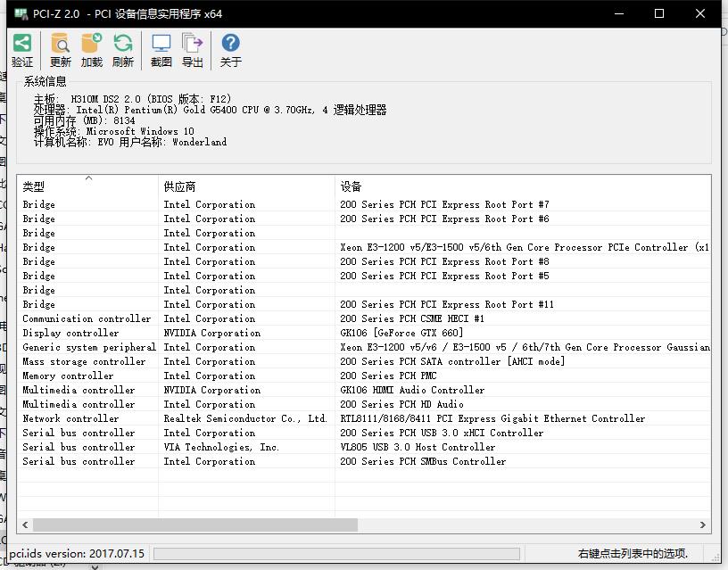Click the 导出 (export) toolbar icon
This screenshot has height=570, width=728.
point(193,48)
